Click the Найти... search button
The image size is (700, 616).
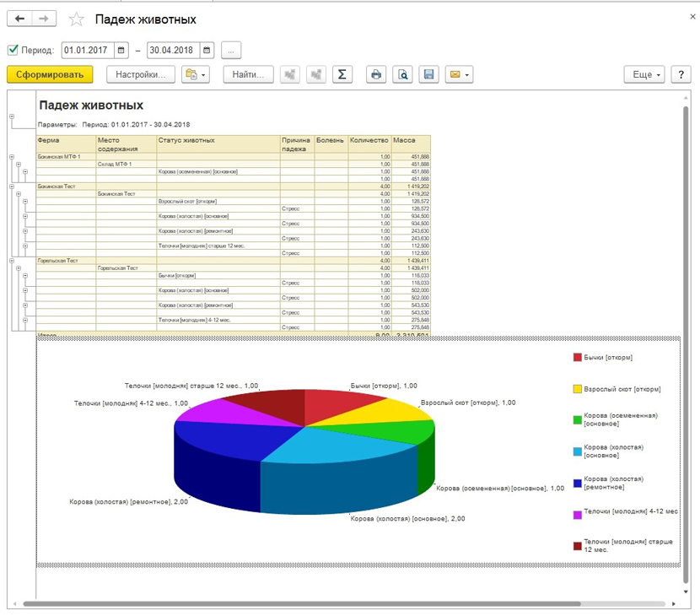point(249,74)
